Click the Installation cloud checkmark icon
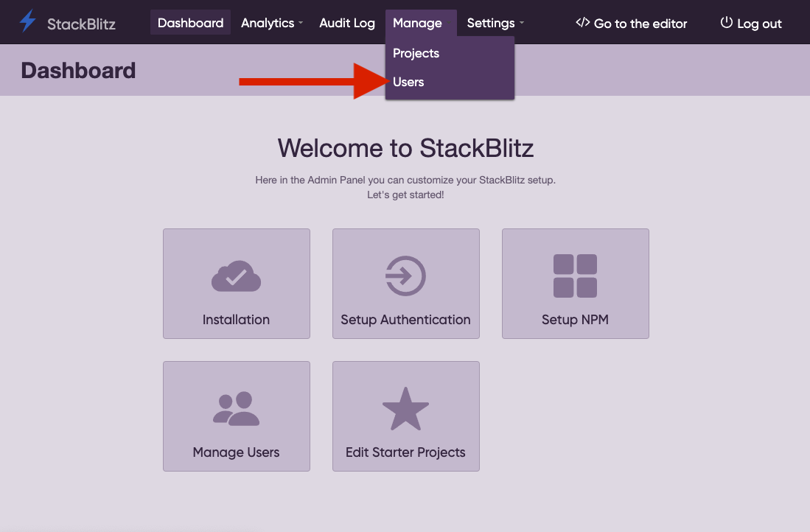 coord(236,276)
